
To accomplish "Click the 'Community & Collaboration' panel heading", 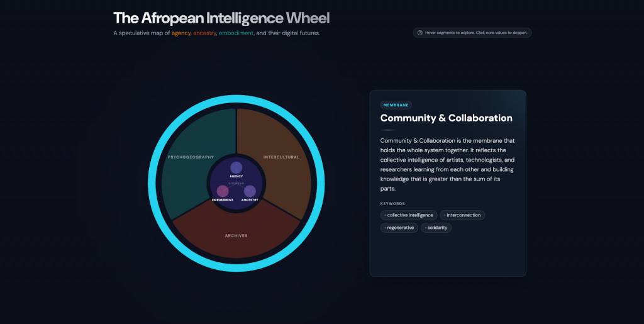I will (x=446, y=118).
